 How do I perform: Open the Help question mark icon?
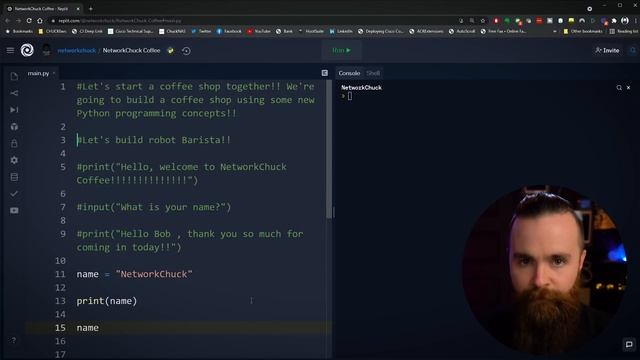point(13,340)
